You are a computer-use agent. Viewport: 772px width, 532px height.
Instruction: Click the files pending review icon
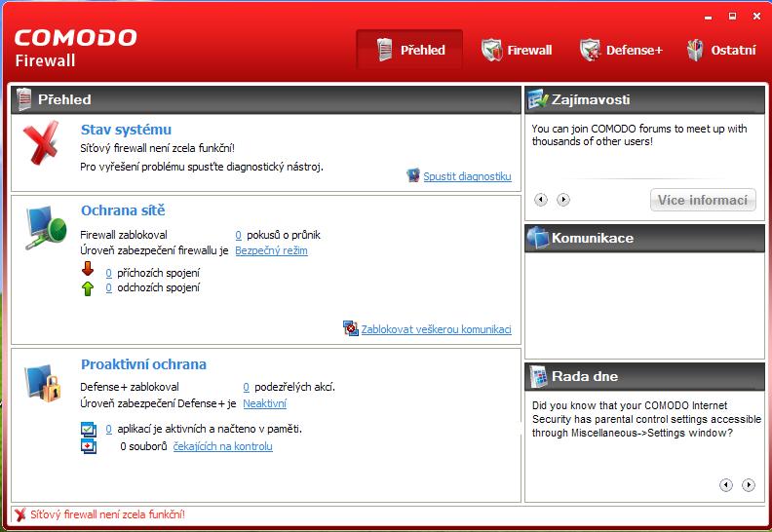click(89, 446)
